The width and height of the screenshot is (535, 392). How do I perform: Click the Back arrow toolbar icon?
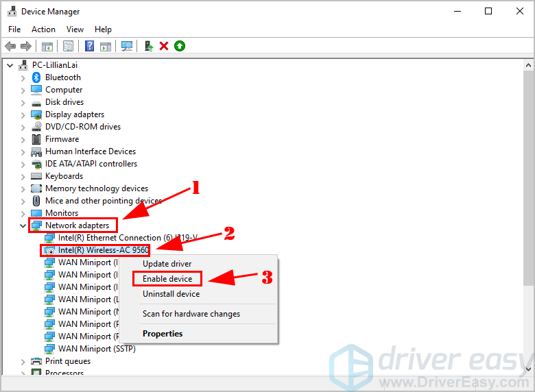pyautogui.click(x=10, y=46)
